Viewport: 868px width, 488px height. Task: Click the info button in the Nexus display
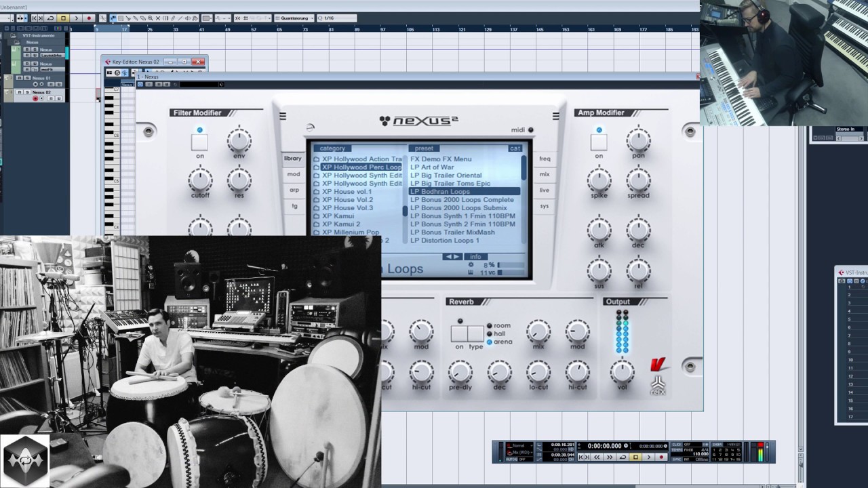475,257
